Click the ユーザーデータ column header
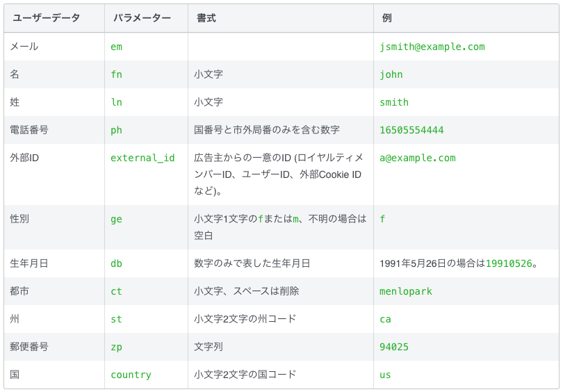 coord(47,18)
